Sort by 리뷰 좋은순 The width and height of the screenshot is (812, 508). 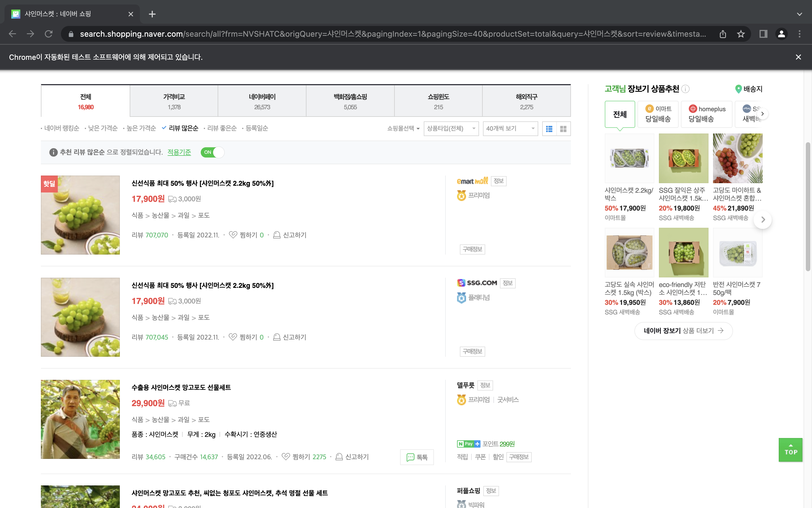pos(222,128)
